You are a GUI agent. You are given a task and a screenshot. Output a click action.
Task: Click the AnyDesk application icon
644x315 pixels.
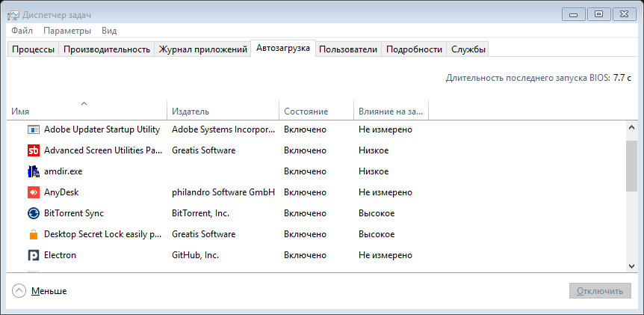(33, 192)
